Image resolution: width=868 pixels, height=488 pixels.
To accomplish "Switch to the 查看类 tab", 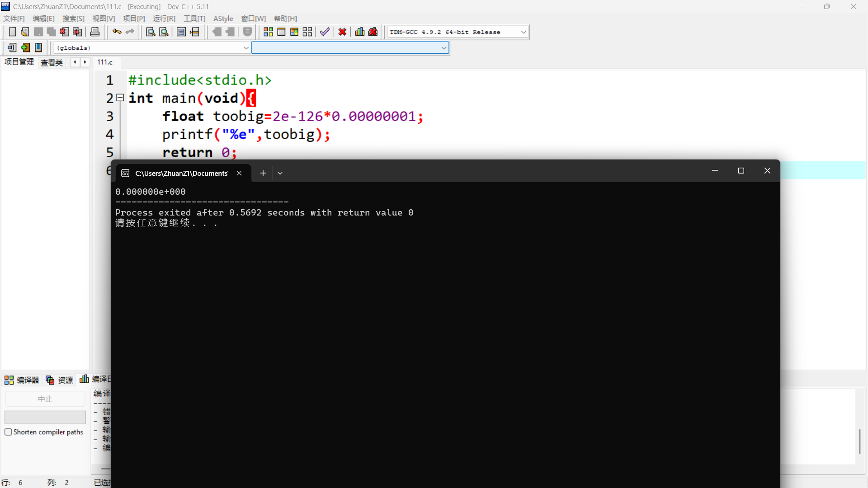I will [52, 62].
